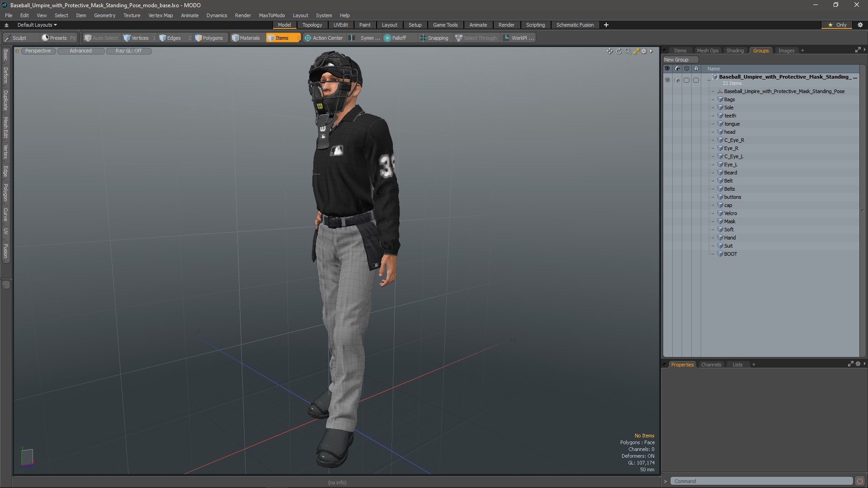Click the axis gizmo cube in viewport
Viewport: 868px width, 488px height.
(27, 456)
